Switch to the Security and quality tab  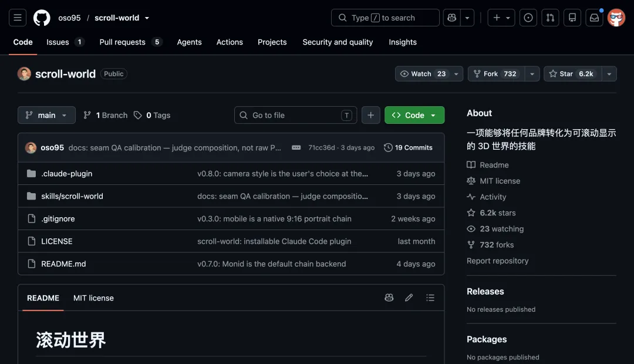click(x=338, y=42)
